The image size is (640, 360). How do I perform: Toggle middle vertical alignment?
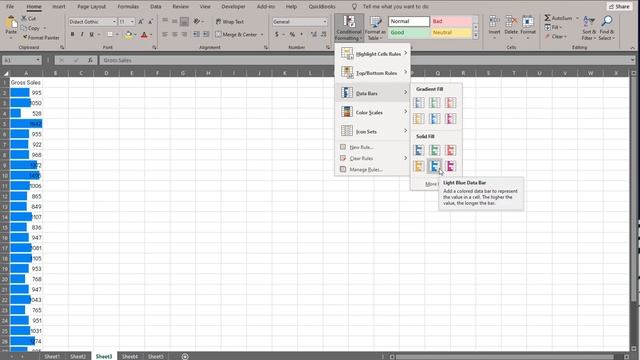[175, 21]
